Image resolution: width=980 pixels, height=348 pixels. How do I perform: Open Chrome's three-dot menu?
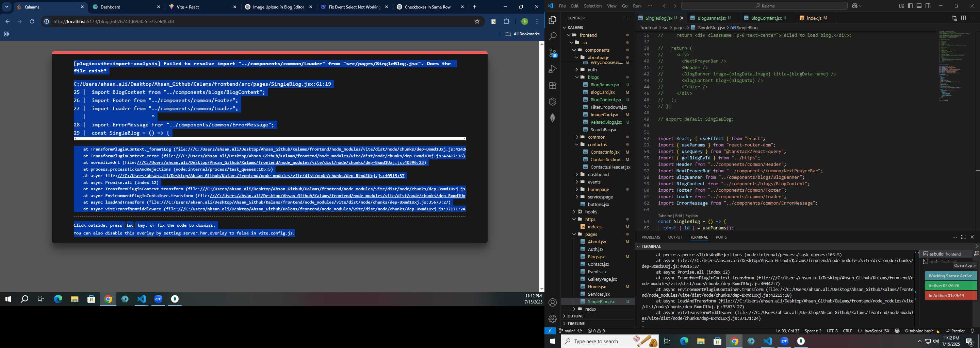pos(537,22)
